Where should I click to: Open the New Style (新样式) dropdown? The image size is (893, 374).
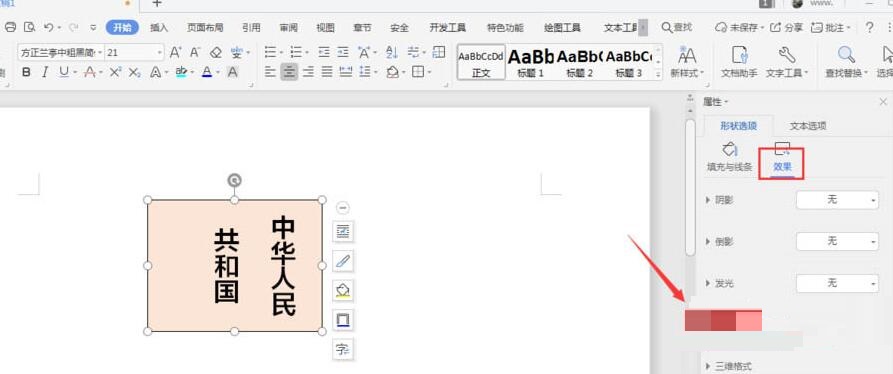[x=687, y=62]
